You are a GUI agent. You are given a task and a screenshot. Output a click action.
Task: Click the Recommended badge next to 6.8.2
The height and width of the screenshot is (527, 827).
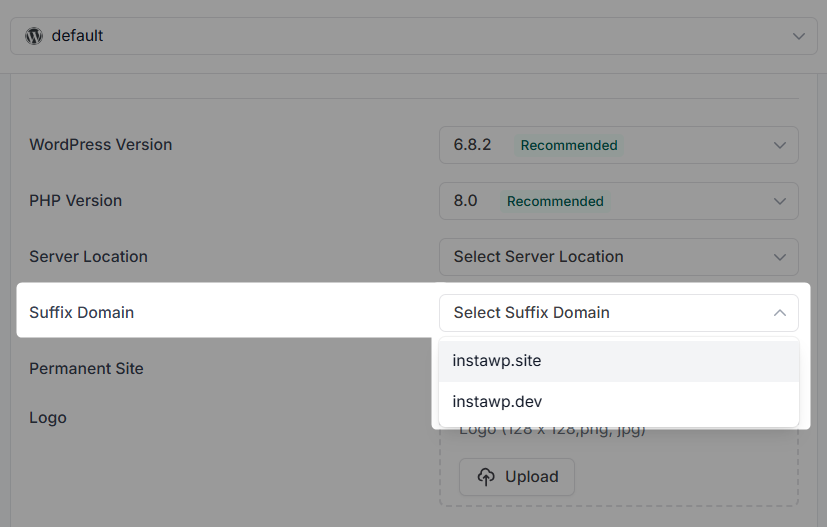(x=569, y=145)
